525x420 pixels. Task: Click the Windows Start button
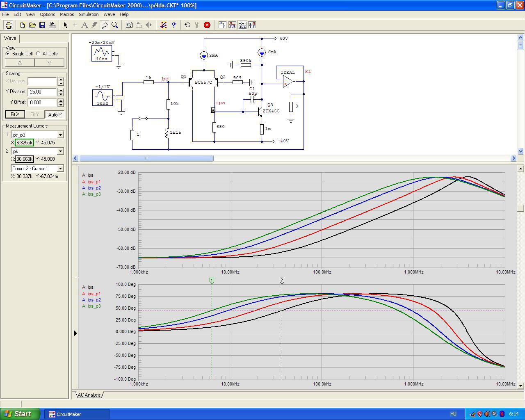coord(20,414)
